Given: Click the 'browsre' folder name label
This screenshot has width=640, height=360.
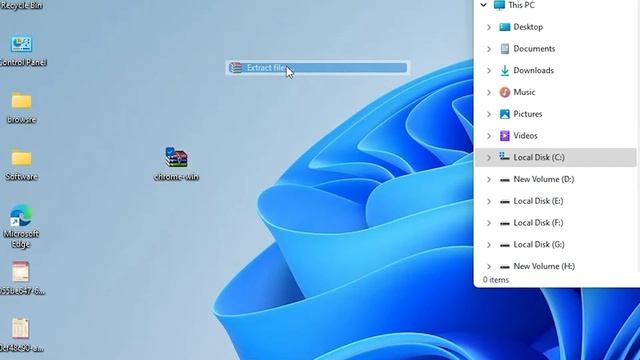Looking at the screenshot, I should pos(21,120).
